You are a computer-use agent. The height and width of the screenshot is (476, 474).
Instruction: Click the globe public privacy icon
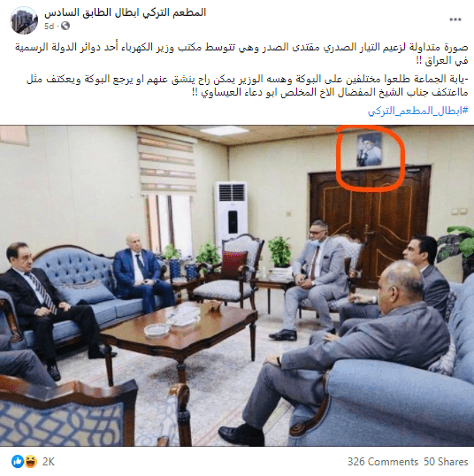click(65, 26)
